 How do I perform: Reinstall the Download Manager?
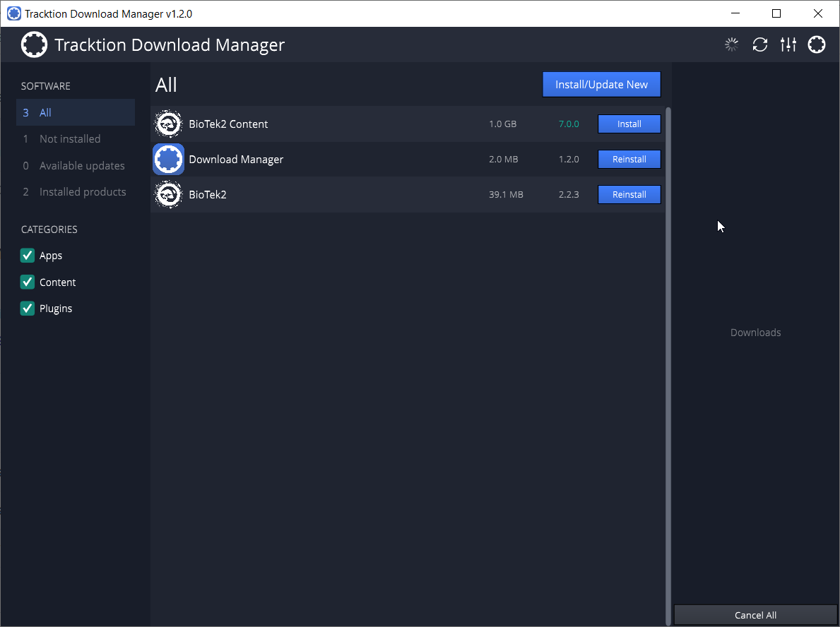tap(629, 160)
